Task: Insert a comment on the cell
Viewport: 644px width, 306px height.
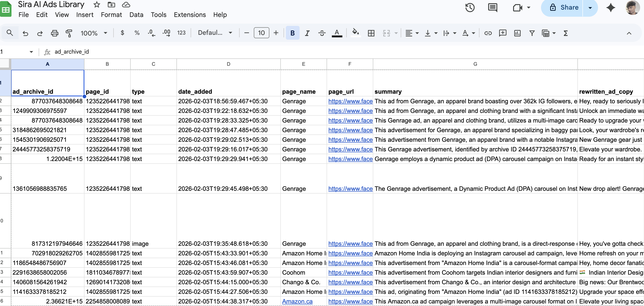Action: tap(503, 33)
